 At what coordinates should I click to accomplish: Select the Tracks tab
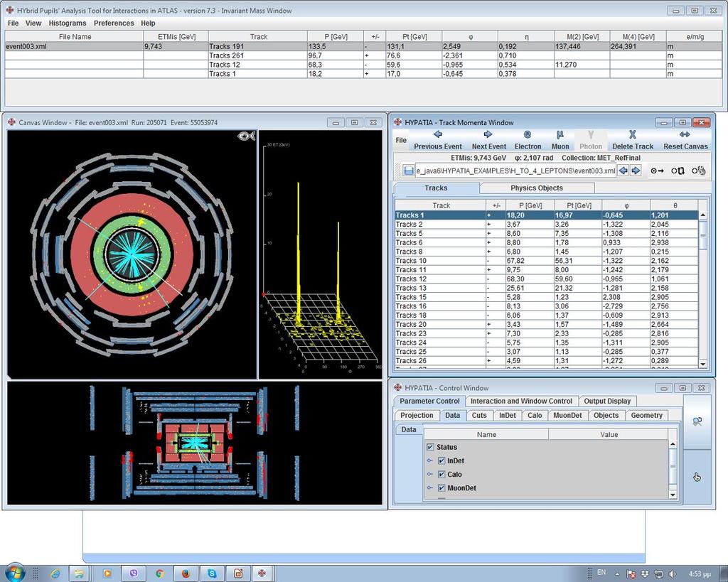point(436,188)
